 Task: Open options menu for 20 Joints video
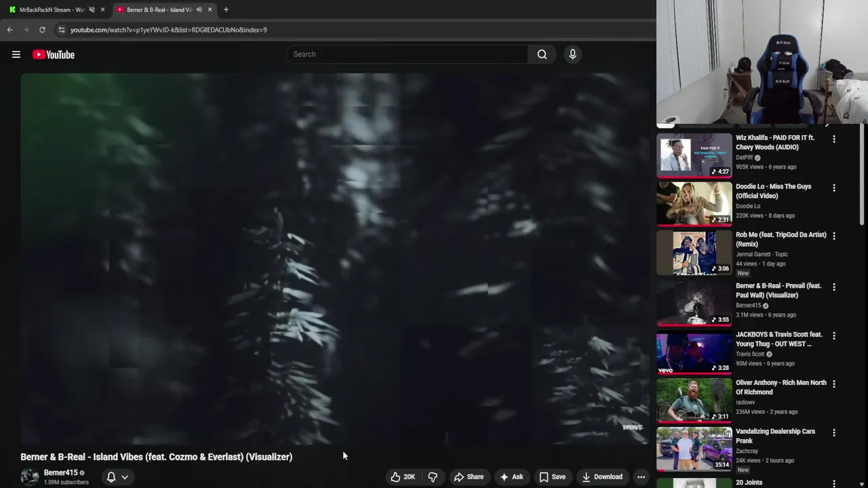tap(834, 483)
